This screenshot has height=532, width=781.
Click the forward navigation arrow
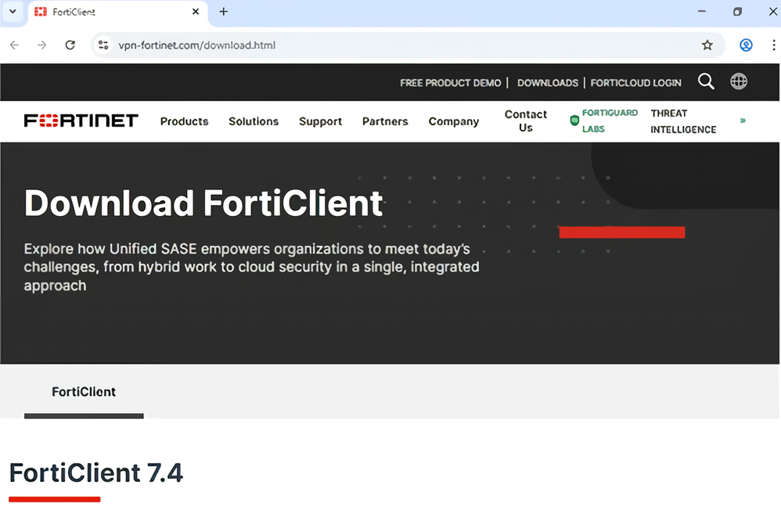pos(41,45)
